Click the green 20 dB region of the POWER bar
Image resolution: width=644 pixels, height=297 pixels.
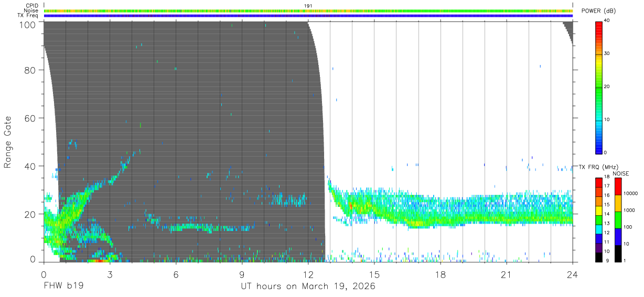click(x=599, y=87)
